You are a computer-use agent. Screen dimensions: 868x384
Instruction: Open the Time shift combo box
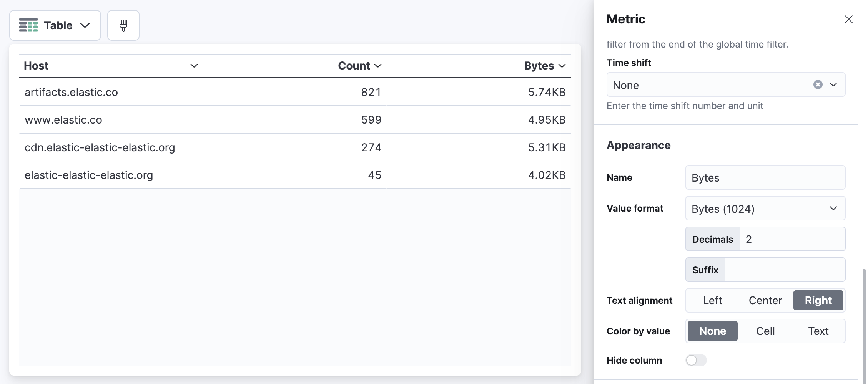pos(726,84)
